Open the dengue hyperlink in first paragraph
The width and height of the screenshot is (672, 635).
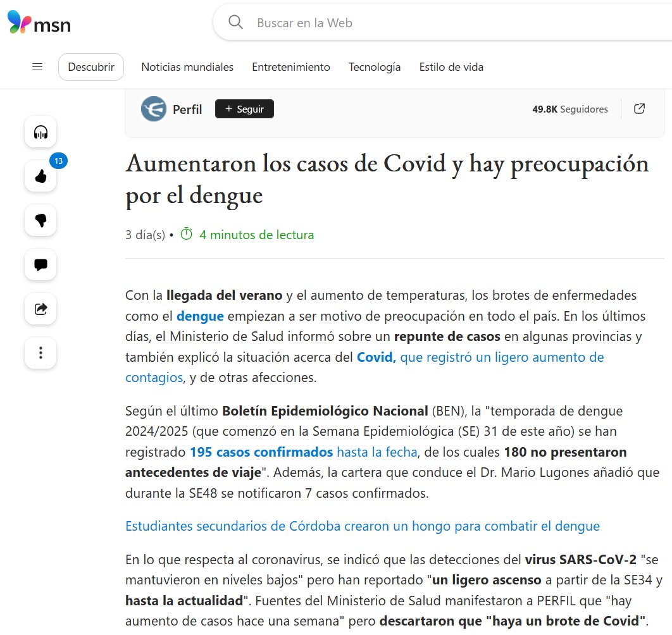[x=200, y=316]
